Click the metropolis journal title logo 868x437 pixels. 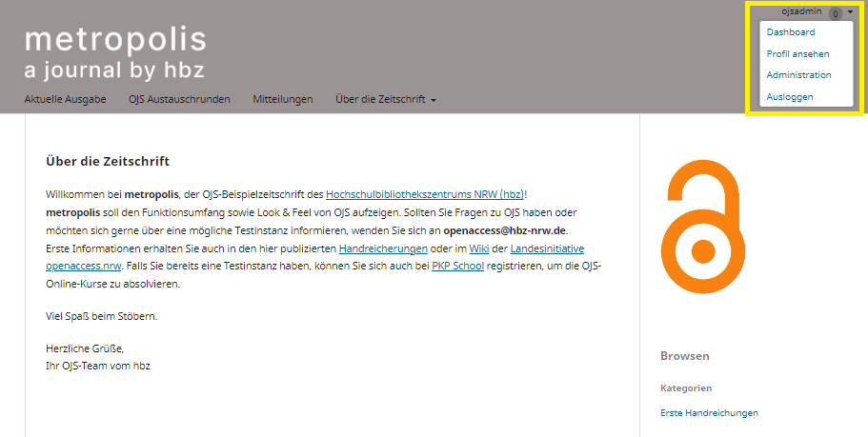click(x=114, y=52)
